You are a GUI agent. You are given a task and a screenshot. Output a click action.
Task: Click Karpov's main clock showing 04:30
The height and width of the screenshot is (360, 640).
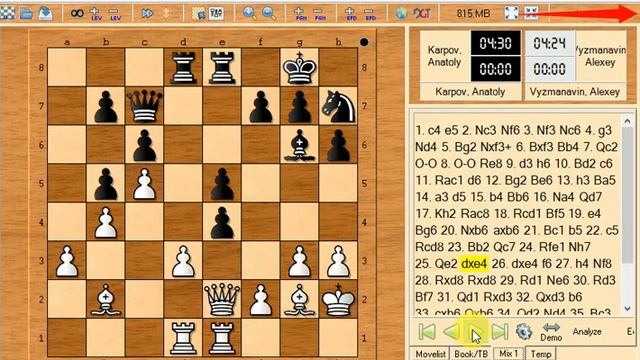tap(496, 43)
